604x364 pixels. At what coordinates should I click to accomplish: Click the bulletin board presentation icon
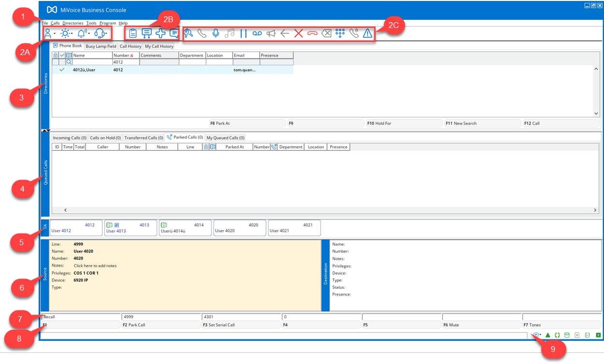point(146,33)
